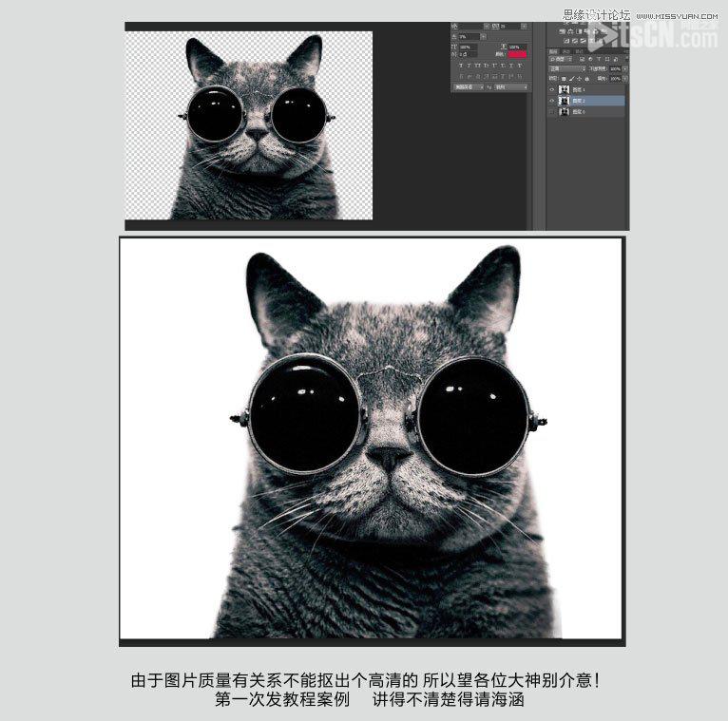Enable Subscript style button
The height and width of the screenshot is (721, 728).
click(x=503, y=66)
